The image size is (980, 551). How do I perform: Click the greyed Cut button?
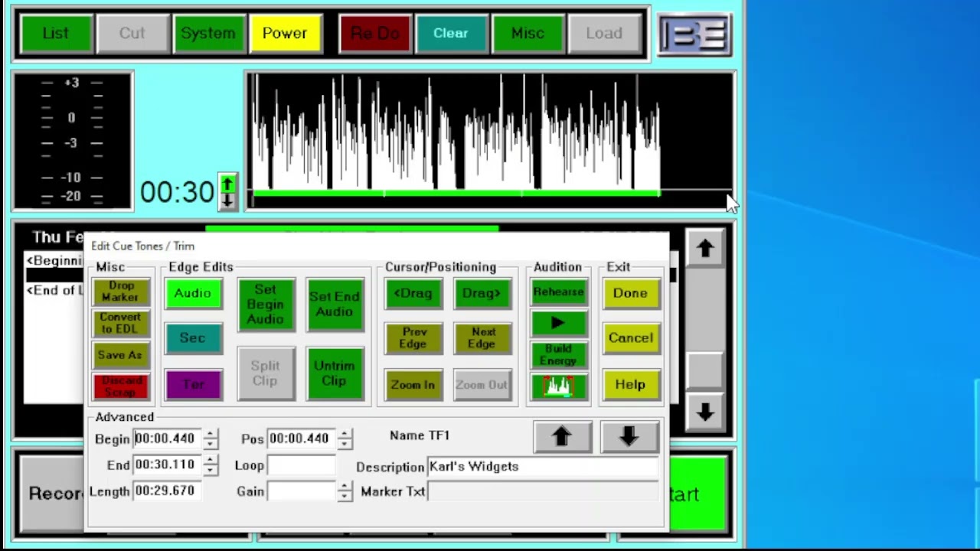point(132,34)
